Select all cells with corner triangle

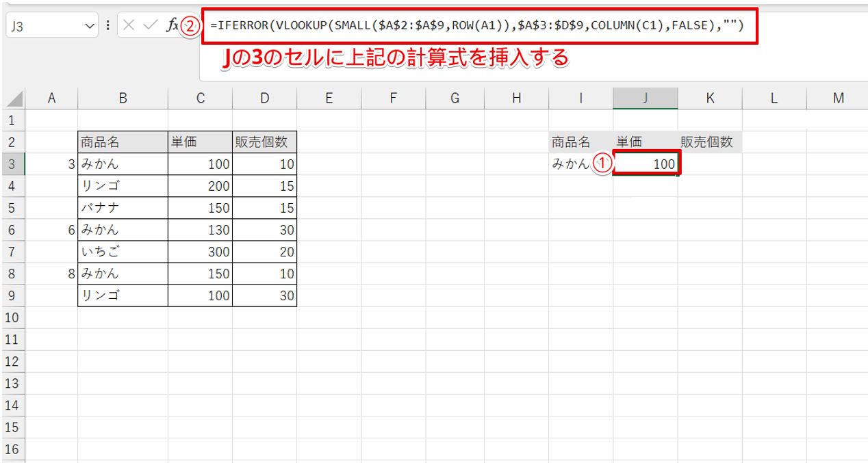coord(14,99)
